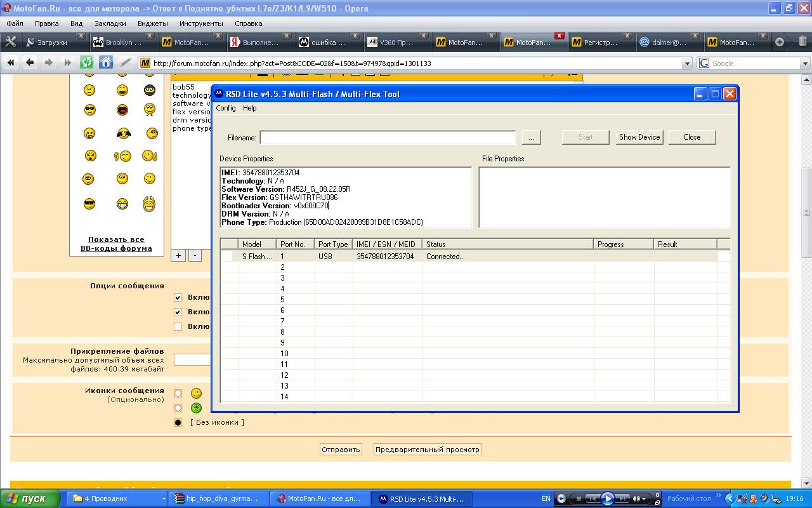
Task: Click the '+' enlarge textarea button
Action: 178,255
